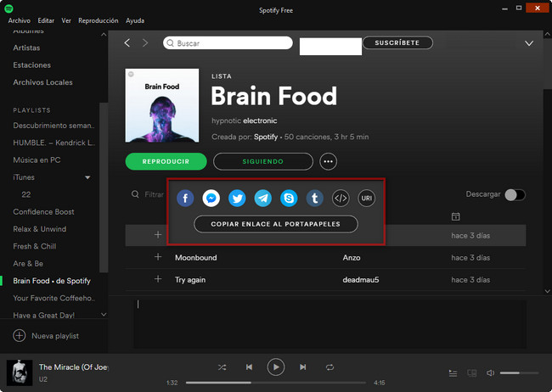Screen dimensions: 552x392
Task: Open the devices available icon
Action: pyautogui.click(x=471, y=373)
